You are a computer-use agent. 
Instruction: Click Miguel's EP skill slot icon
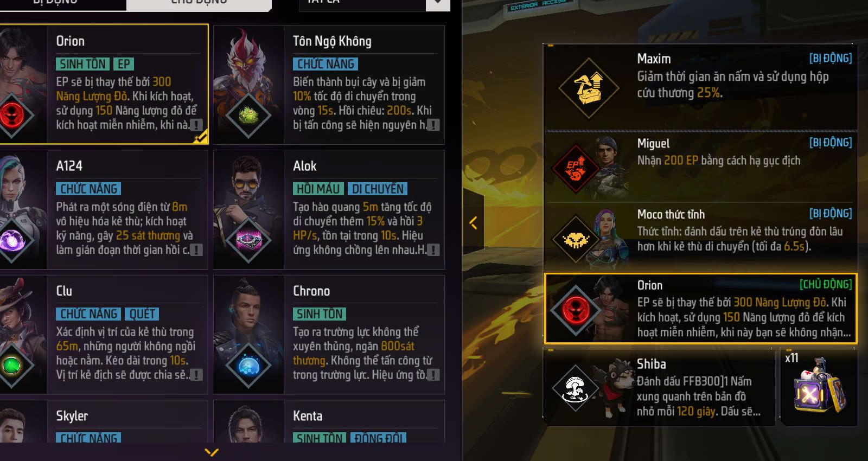click(x=575, y=168)
